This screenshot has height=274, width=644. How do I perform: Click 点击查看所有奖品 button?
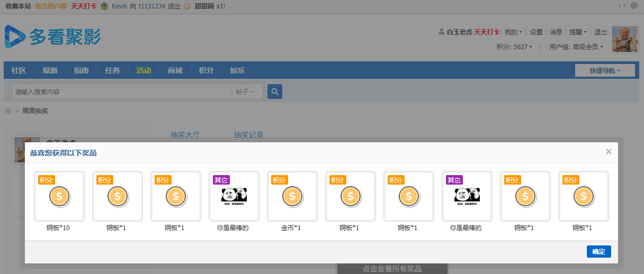(x=392, y=269)
